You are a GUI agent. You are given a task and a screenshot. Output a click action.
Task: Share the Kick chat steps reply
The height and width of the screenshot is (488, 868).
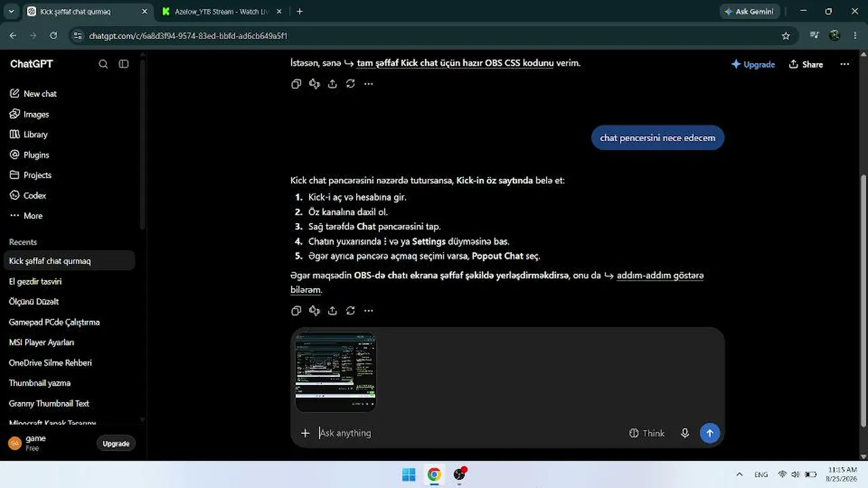click(332, 310)
